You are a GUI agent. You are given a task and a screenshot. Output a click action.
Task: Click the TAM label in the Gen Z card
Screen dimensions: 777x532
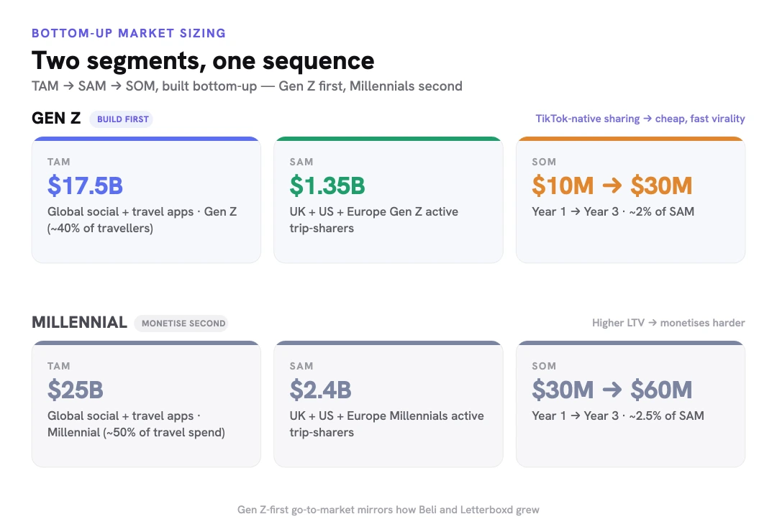pyautogui.click(x=59, y=162)
